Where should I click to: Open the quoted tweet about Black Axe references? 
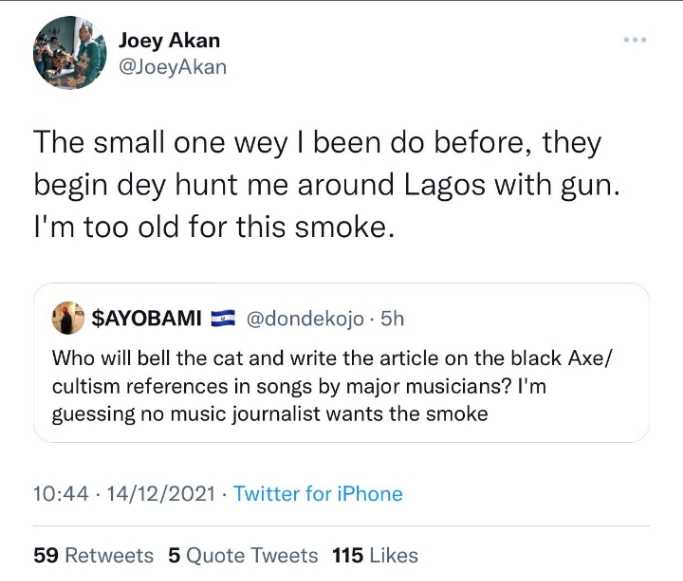tap(340, 385)
